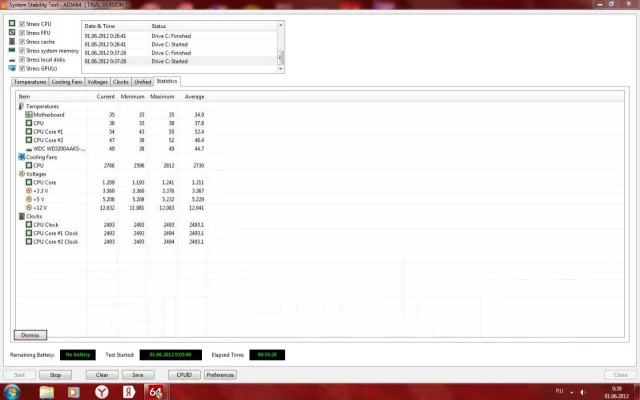Switch to the Temperatures tab
640x400 pixels.
(x=30, y=82)
